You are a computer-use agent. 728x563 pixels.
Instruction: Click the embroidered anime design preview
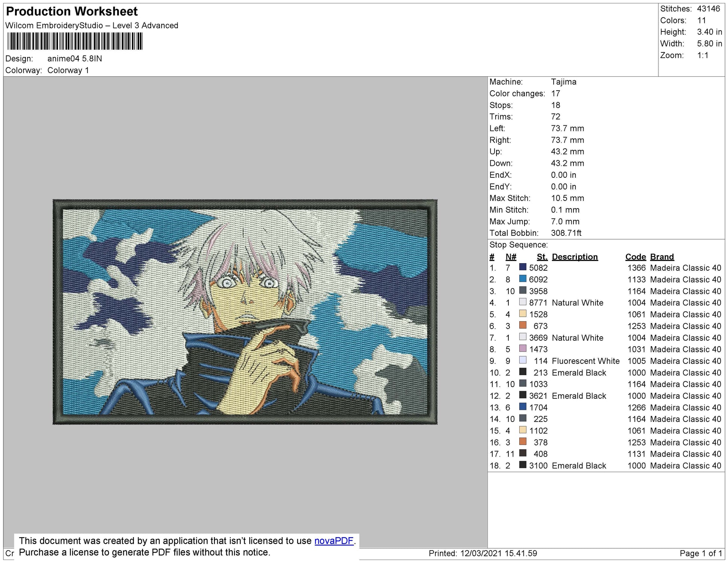point(245,311)
